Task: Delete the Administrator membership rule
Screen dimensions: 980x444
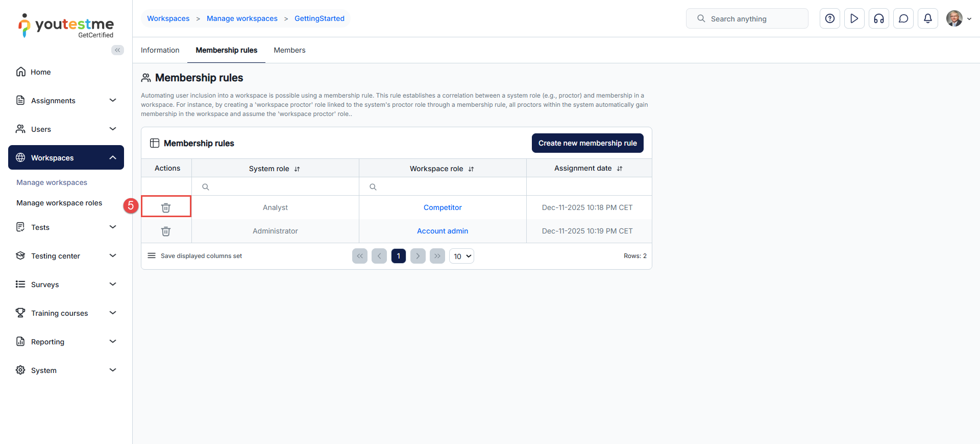Action: (x=166, y=231)
